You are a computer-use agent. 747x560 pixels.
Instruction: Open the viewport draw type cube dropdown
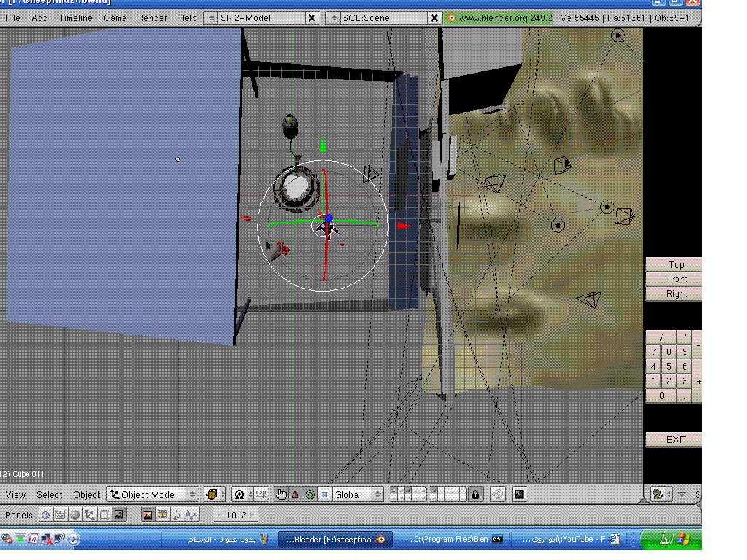click(x=215, y=494)
